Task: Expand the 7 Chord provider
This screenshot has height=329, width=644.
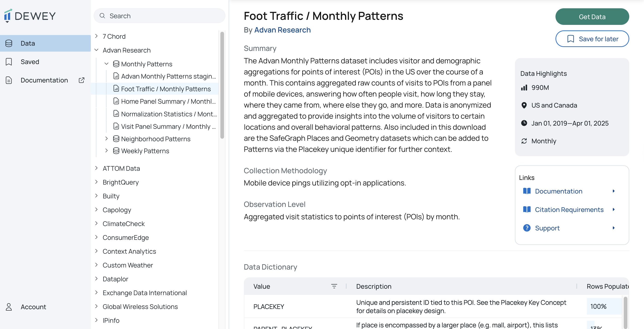Action: tap(97, 36)
